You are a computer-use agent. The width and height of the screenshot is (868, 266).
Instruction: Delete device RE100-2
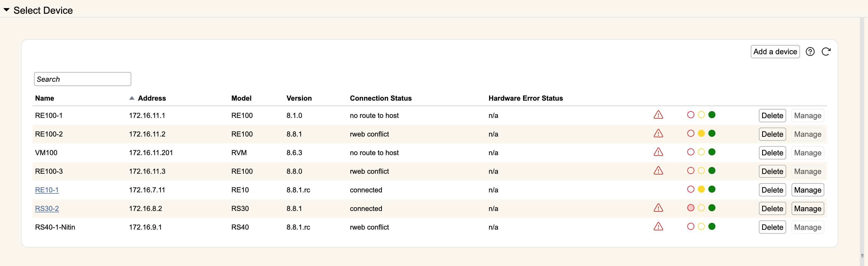[772, 134]
